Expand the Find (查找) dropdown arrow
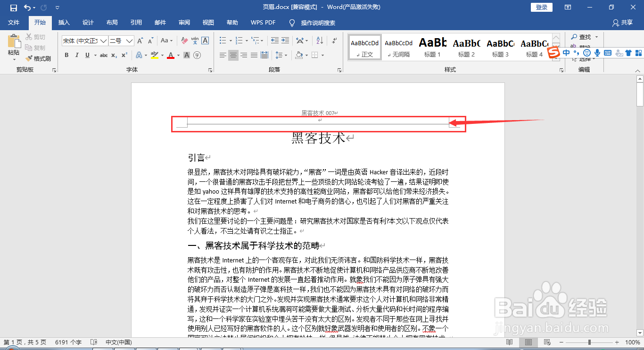This screenshot has height=350, width=644. click(596, 37)
